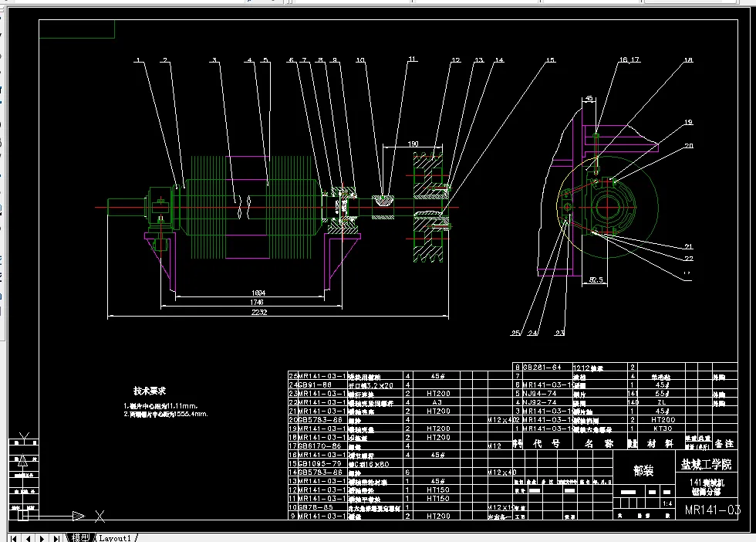The width and height of the screenshot is (756, 542).
Task: Select the 1:4 scale cell
Action: click(x=667, y=503)
